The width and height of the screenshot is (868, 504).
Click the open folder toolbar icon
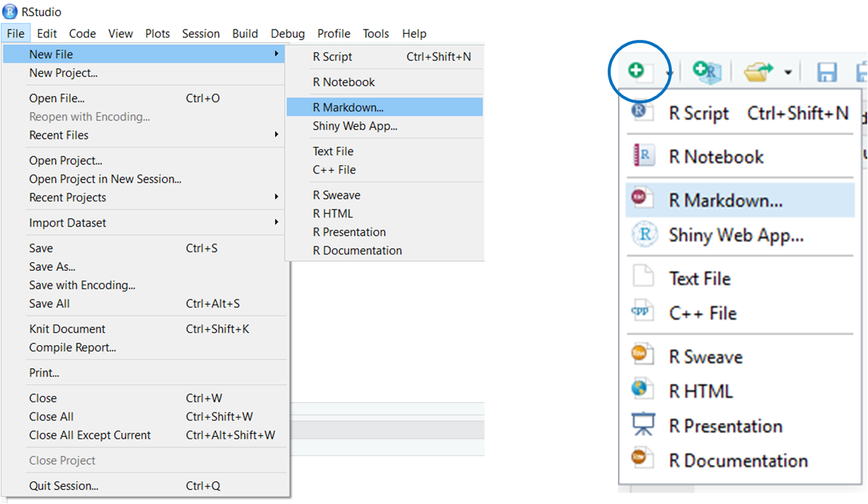(758, 71)
